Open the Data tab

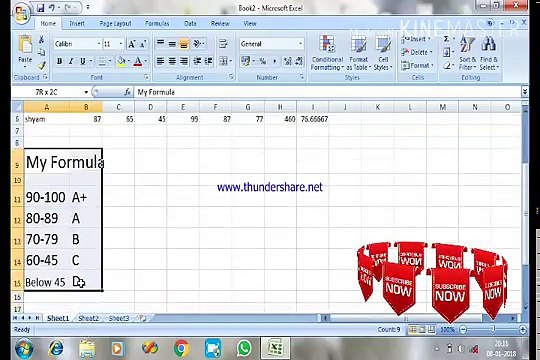190,23
